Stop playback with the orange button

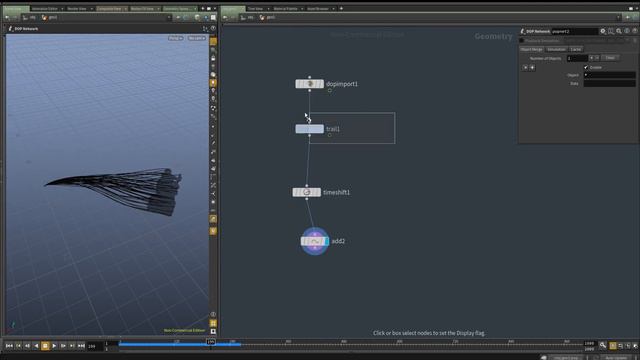[45, 346]
